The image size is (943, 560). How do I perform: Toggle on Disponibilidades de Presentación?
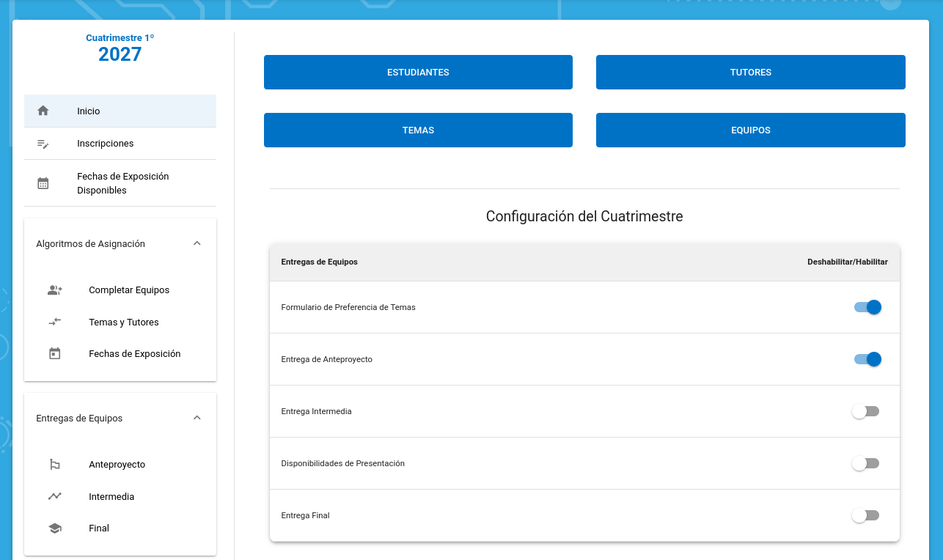click(865, 463)
